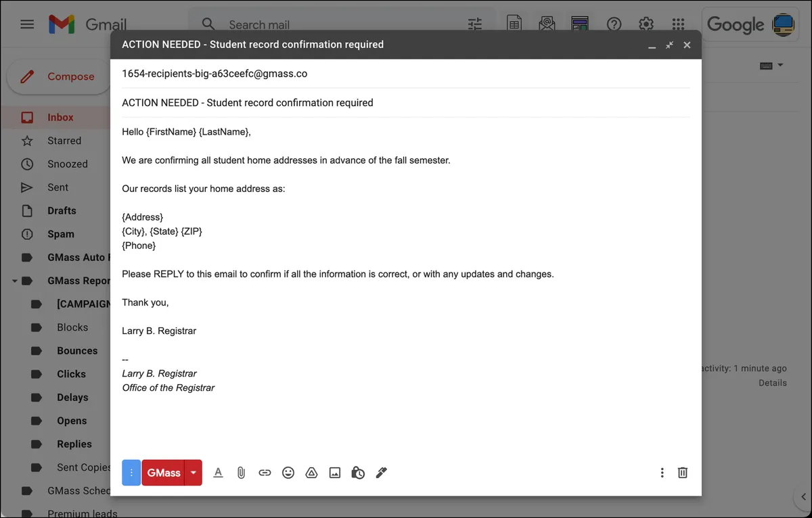Viewport: 812px width, 518px height.
Task: Click the Gmail logo
Action: coord(87,24)
